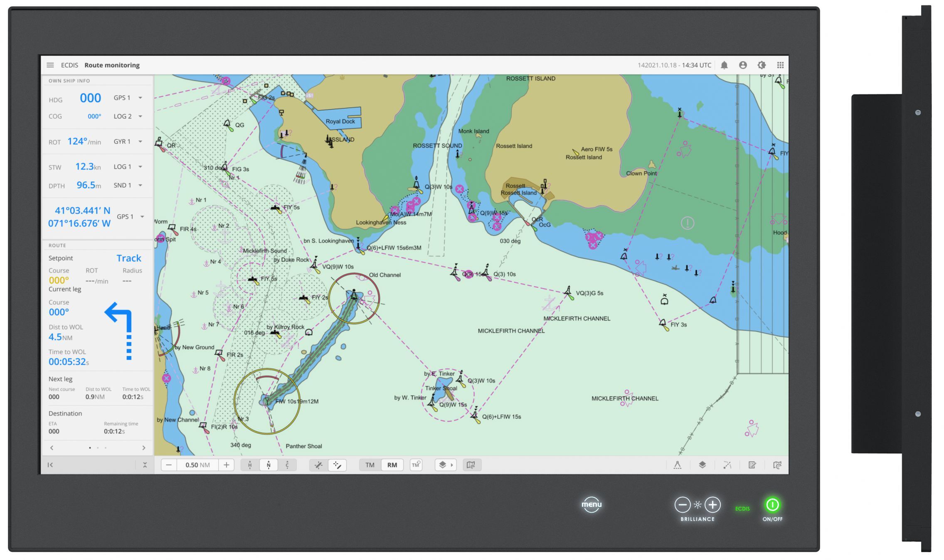Click the Route monitoring title tab
The width and height of the screenshot is (944, 560).
[112, 65]
